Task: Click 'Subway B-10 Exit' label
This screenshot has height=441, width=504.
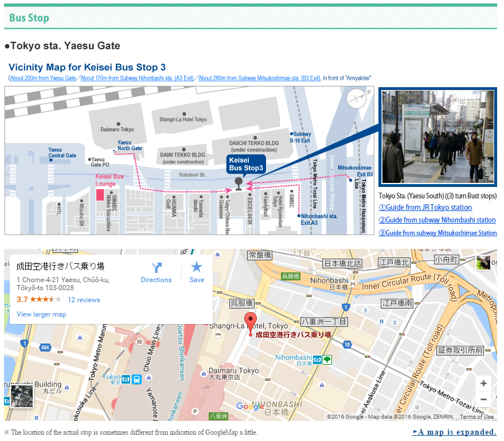Action: 300,137
